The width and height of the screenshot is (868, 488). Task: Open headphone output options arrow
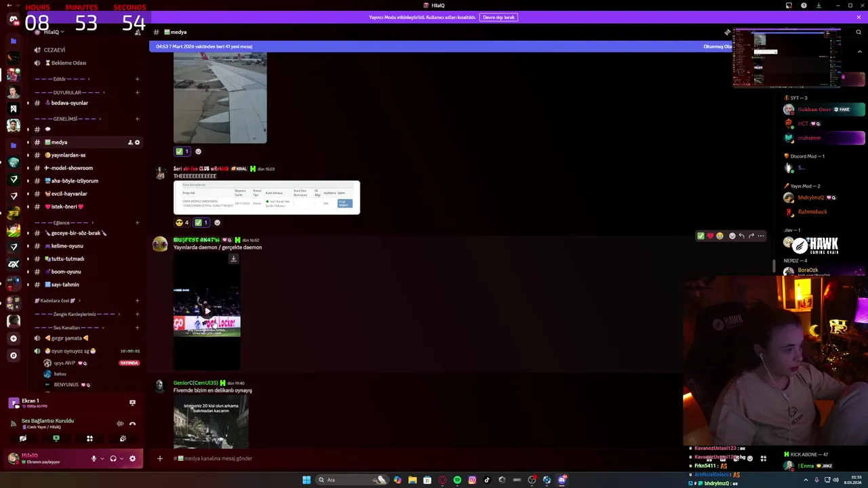122,459
